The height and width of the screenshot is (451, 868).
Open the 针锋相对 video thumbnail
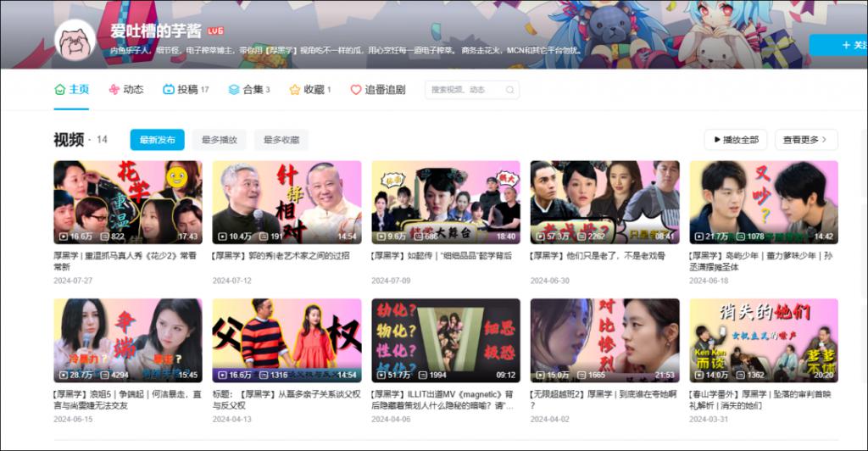pos(287,202)
